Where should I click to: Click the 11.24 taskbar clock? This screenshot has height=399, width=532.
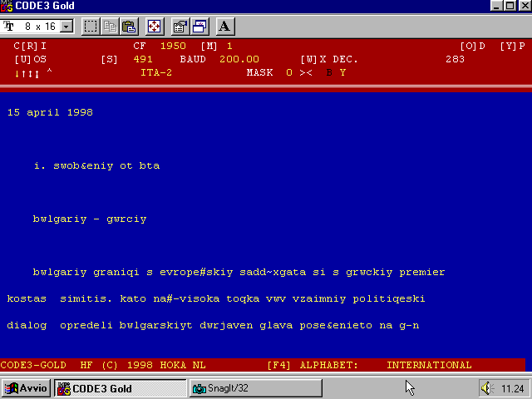pos(512,388)
